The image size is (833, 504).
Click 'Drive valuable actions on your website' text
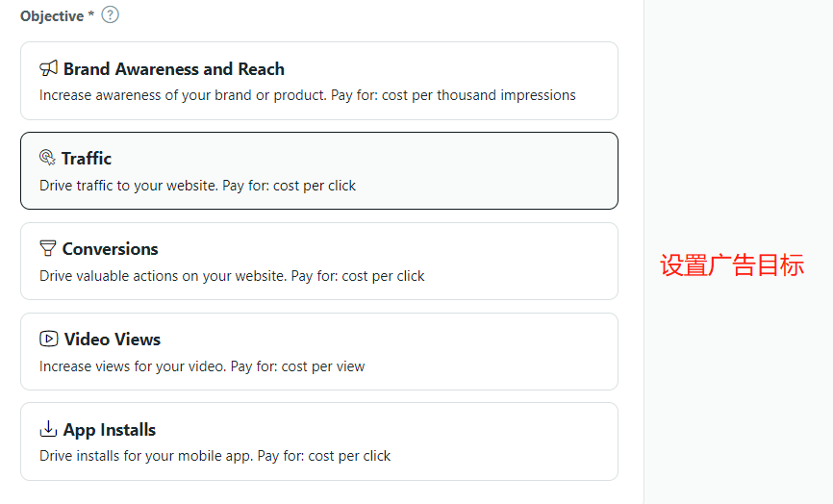pyautogui.click(x=163, y=276)
